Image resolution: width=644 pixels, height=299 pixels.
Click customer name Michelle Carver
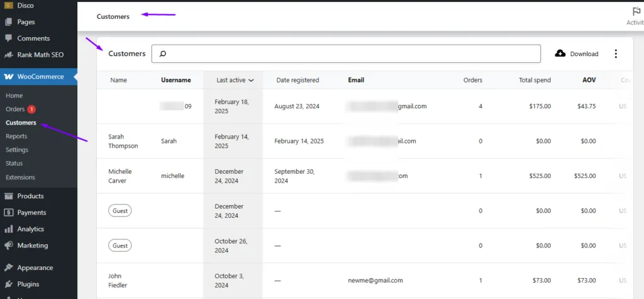click(x=120, y=176)
